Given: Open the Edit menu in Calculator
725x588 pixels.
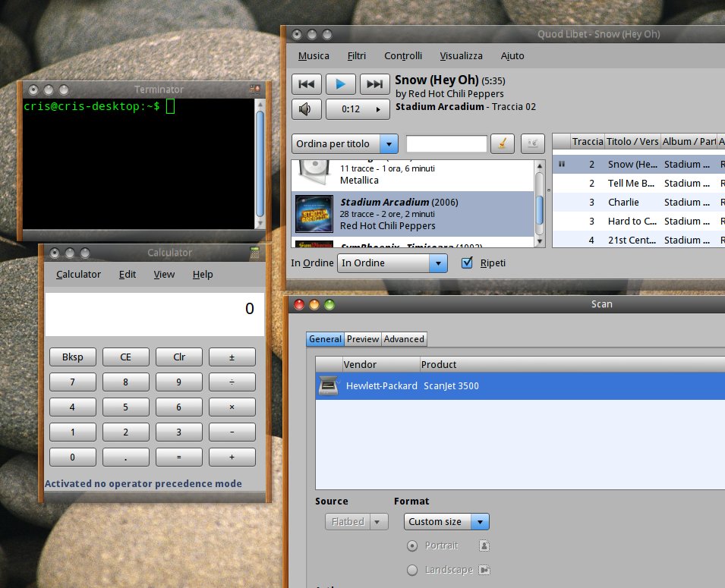Looking at the screenshot, I should coord(127,275).
